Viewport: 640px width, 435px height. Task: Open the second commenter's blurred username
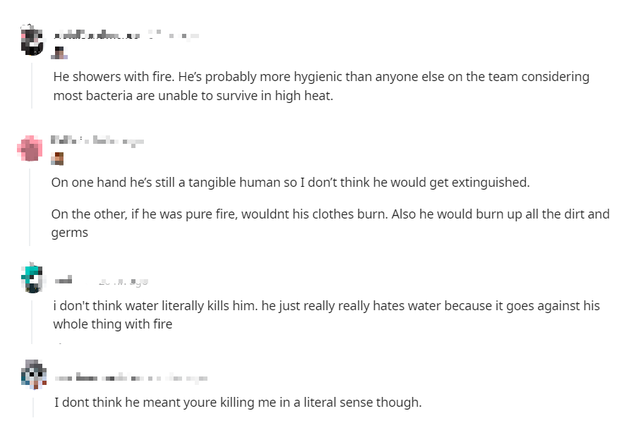click(73, 141)
